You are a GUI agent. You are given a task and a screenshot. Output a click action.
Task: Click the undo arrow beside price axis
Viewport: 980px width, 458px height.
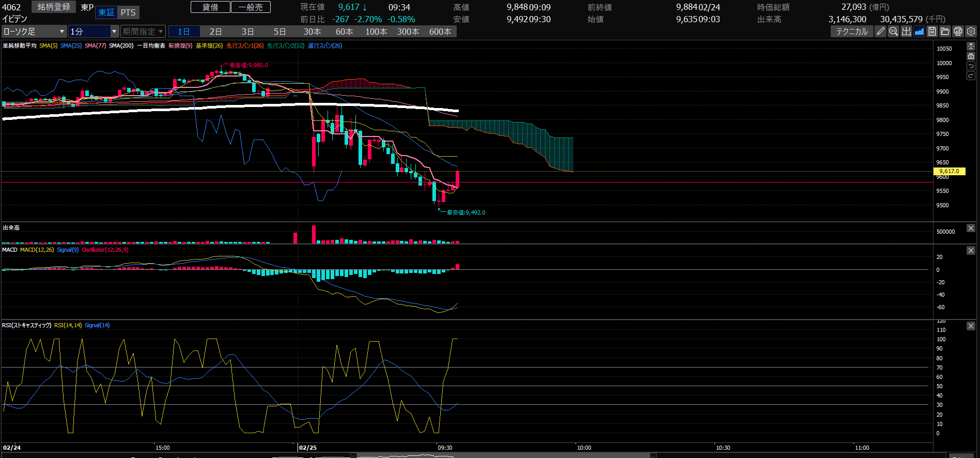pos(971,66)
